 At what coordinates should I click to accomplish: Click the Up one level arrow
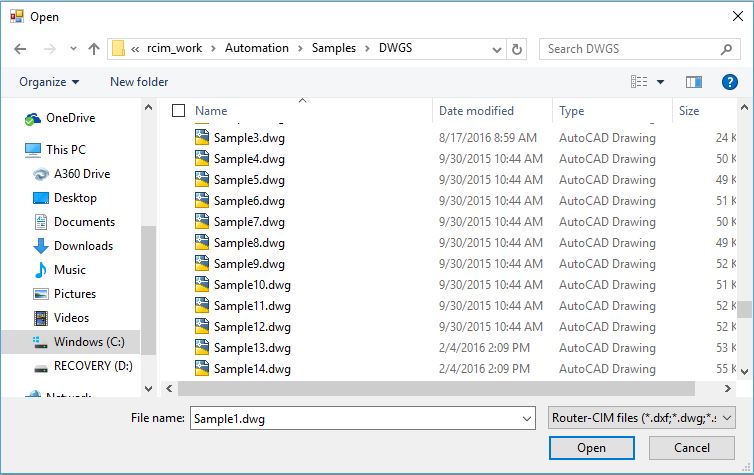click(x=94, y=48)
